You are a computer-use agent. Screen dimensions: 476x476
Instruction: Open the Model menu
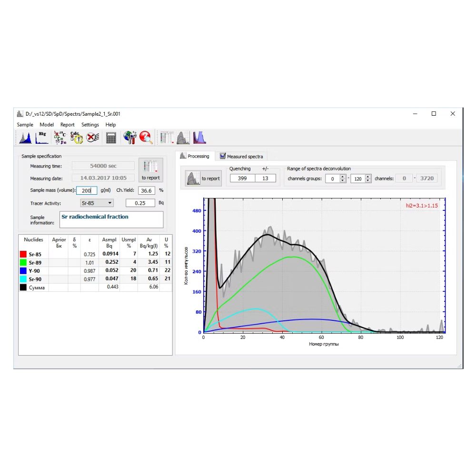point(47,125)
